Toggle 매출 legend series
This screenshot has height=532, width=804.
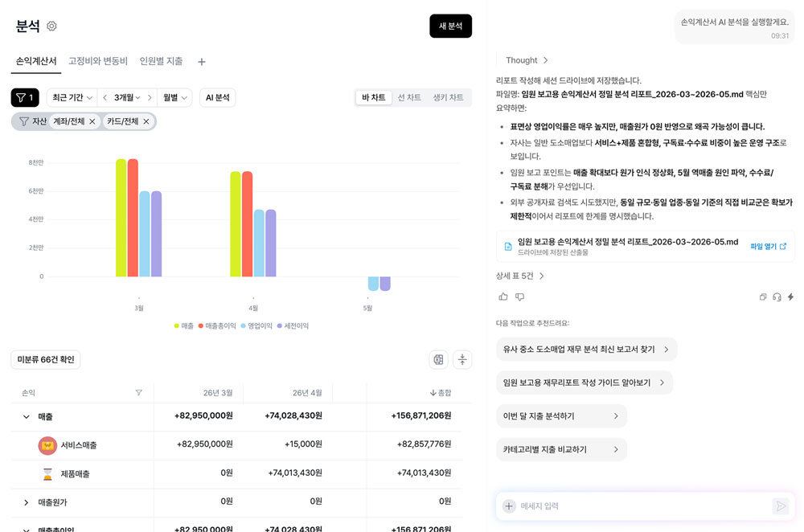tap(183, 325)
